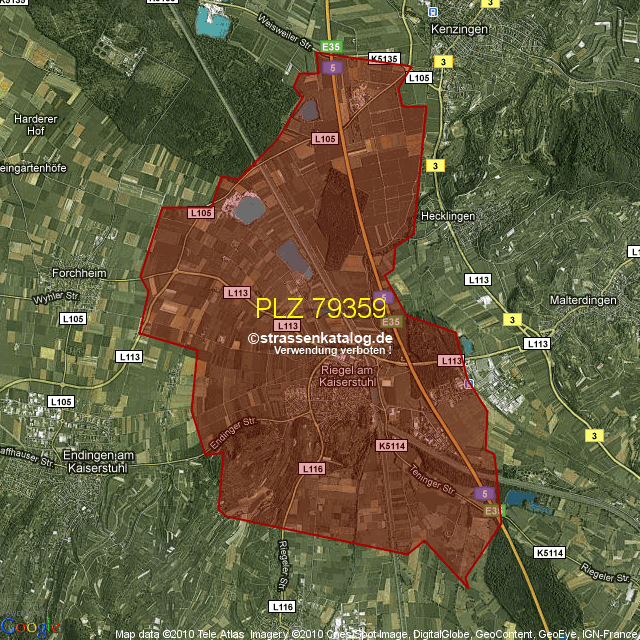Viewport: 640px width, 640px height.
Task: Click the green E35 shield near Weisweiler Str.
Action: pos(331,46)
